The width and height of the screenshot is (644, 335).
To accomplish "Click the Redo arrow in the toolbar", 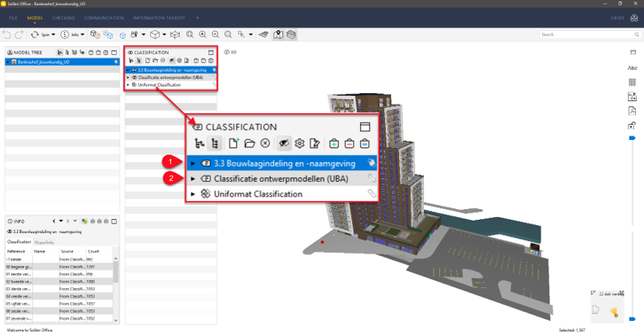I will pyautogui.click(x=19, y=35).
